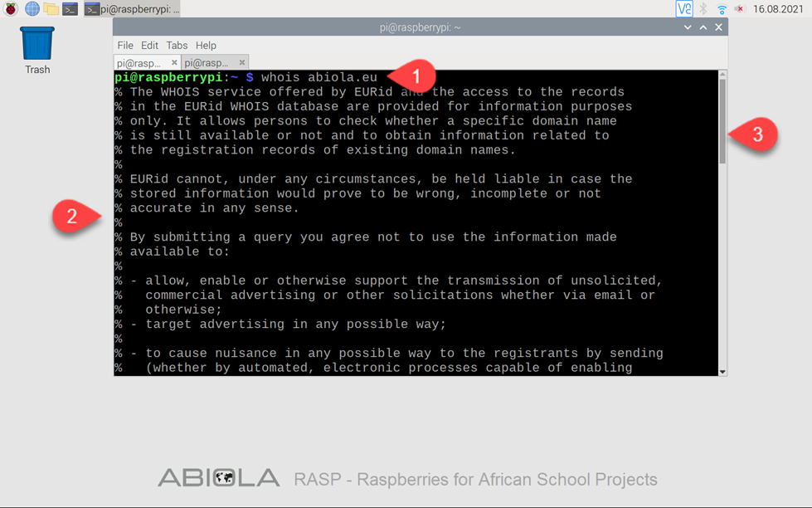Open the Wi-Fi network menu
The height and width of the screenshot is (508, 812).
point(722,9)
